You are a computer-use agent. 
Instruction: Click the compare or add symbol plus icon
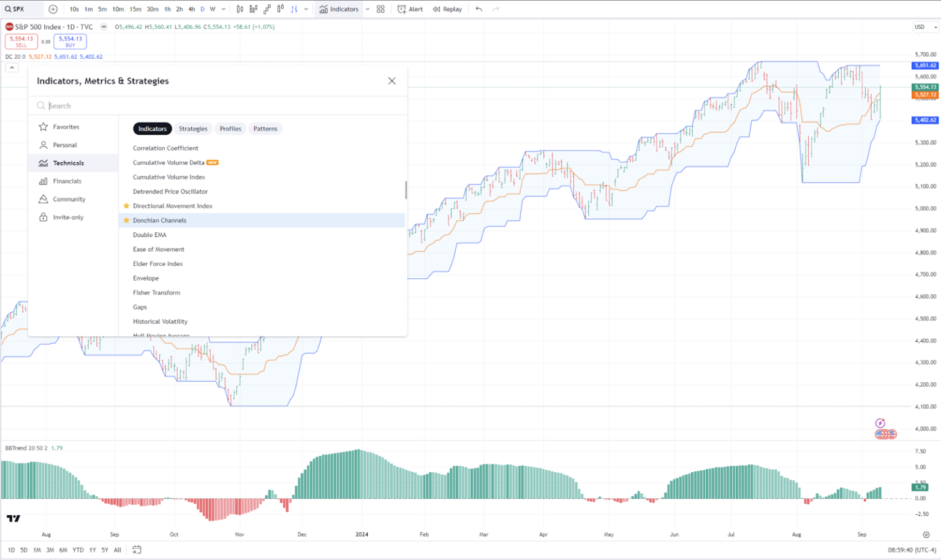tap(53, 9)
